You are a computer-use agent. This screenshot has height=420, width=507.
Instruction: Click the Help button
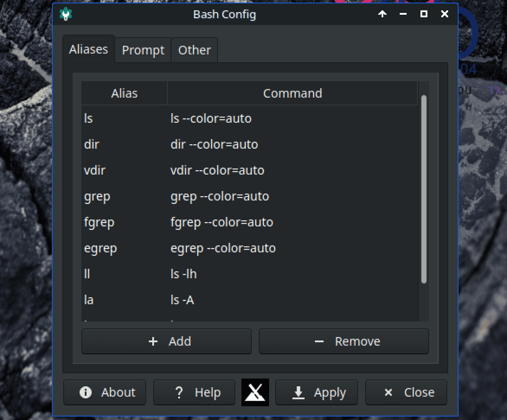194,392
